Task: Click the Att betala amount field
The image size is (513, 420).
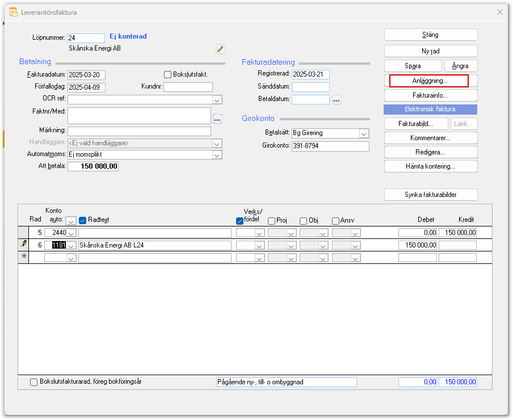Action: click(x=93, y=166)
